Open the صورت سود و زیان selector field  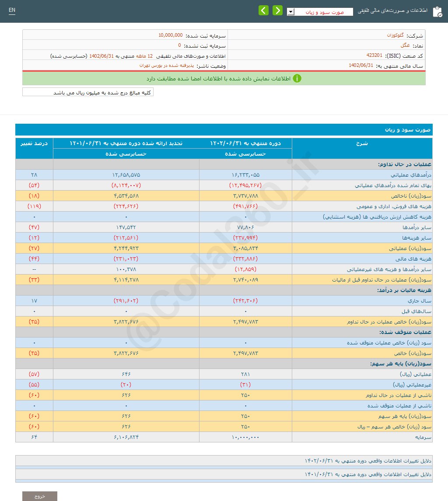tap(324, 12)
